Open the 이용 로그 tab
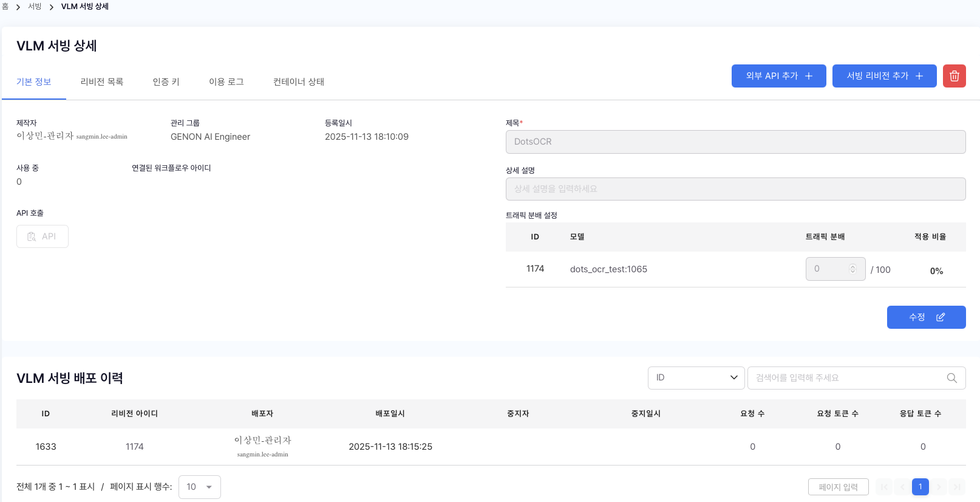980x502 pixels. pos(226,82)
